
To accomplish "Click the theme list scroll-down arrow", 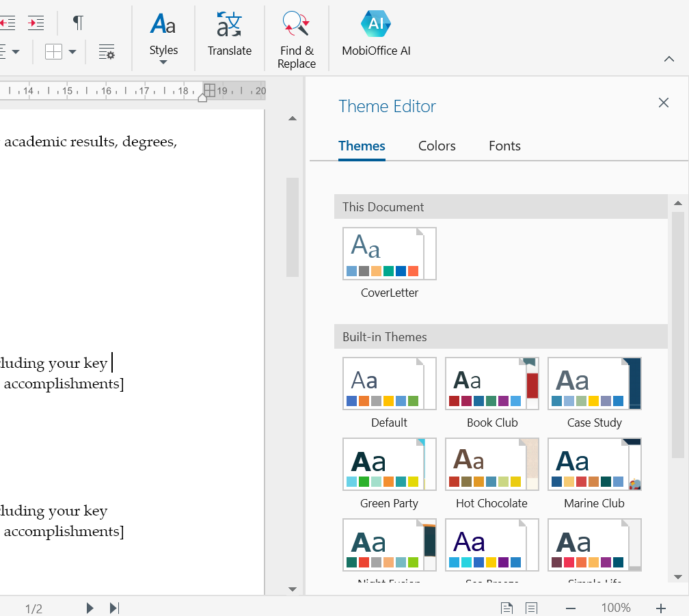I will 678,577.
